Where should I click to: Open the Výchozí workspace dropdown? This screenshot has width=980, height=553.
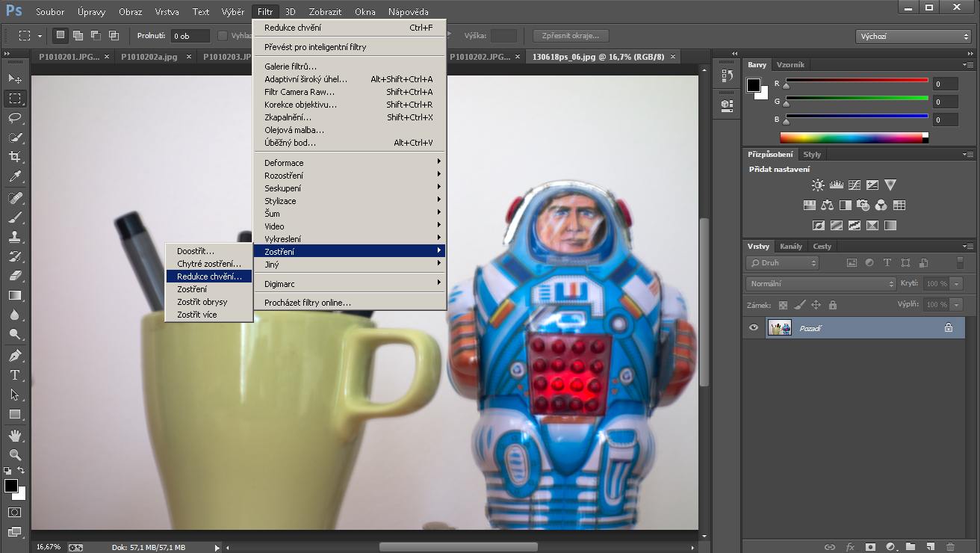tap(912, 36)
